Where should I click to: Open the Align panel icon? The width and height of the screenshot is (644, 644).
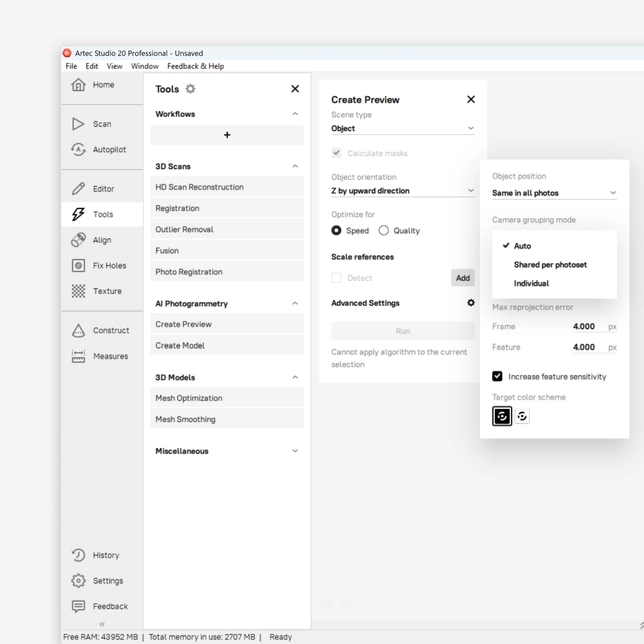point(78,240)
